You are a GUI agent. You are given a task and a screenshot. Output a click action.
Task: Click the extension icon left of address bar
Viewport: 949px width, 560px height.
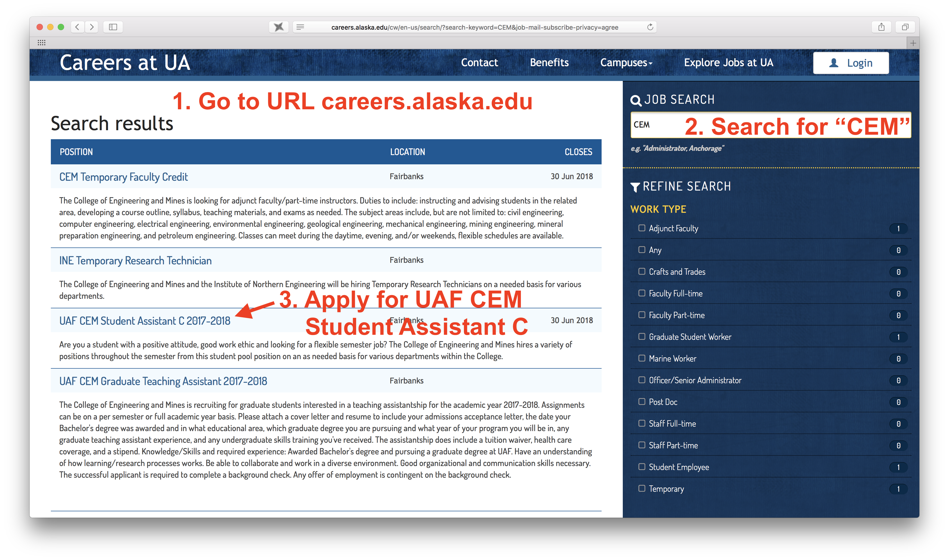click(x=279, y=27)
